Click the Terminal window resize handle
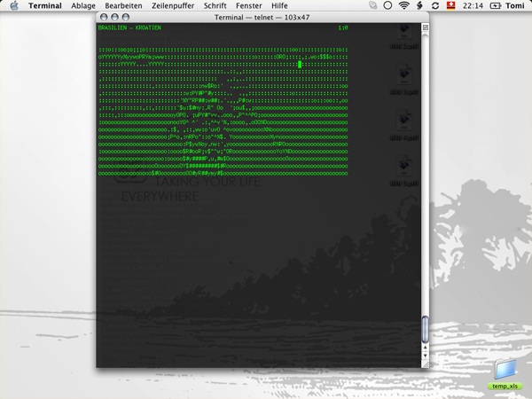 pyautogui.click(x=425, y=364)
